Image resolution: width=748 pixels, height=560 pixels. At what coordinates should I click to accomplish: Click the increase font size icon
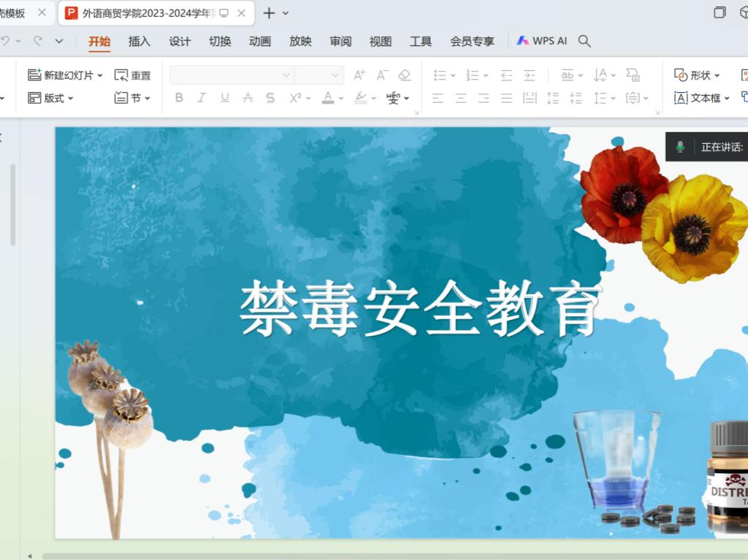coord(359,75)
